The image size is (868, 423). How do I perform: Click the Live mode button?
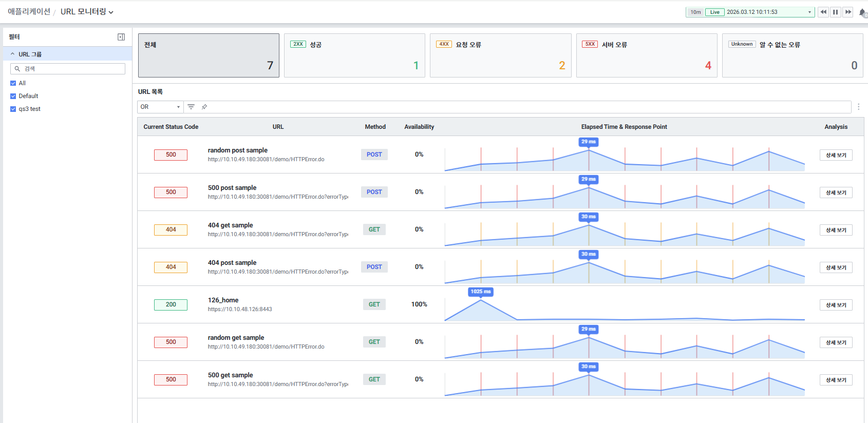click(x=714, y=12)
